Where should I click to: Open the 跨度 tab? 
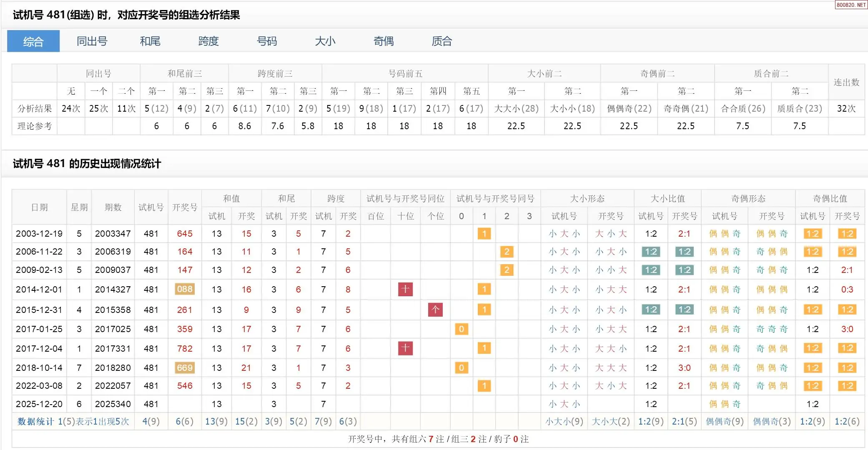click(208, 41)
